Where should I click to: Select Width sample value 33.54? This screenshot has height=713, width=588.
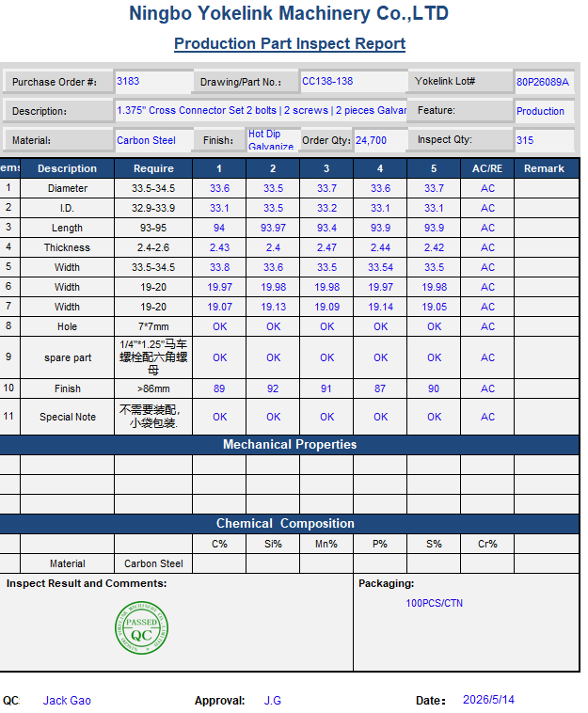pyautogui.click(x=380, y=267)
